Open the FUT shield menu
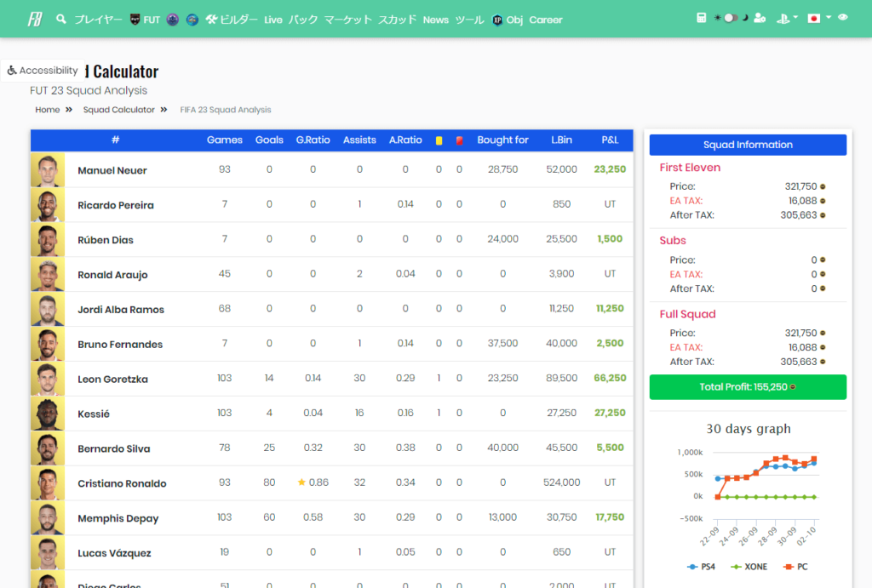872x588 pixels. (x=145, y=20)
